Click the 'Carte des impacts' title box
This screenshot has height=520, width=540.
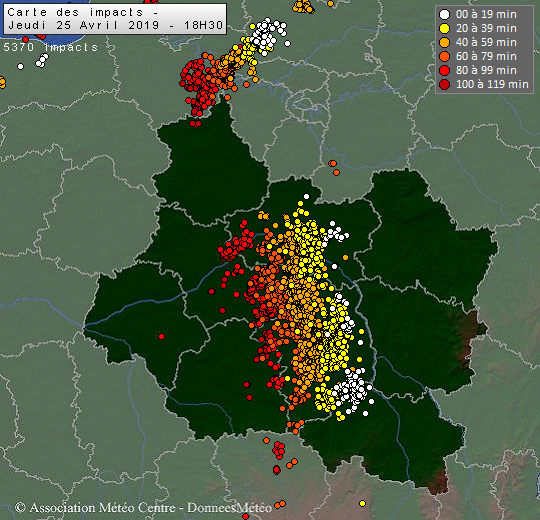(x=115, y=19)
